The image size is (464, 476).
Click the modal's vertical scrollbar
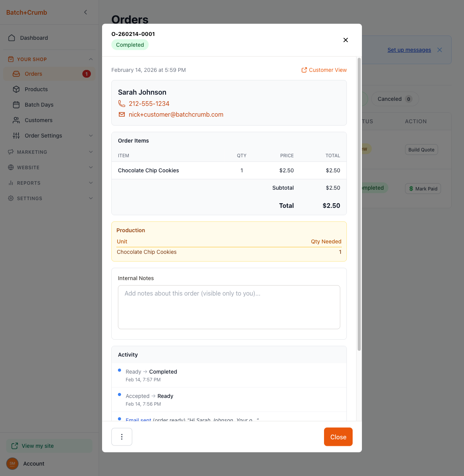359,204
